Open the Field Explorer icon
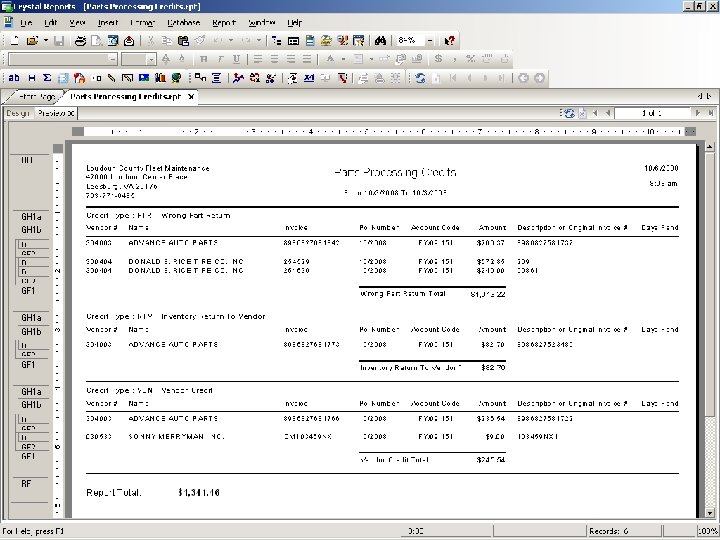The height and width of the screenshot is (540, 720). pos(293,41)
